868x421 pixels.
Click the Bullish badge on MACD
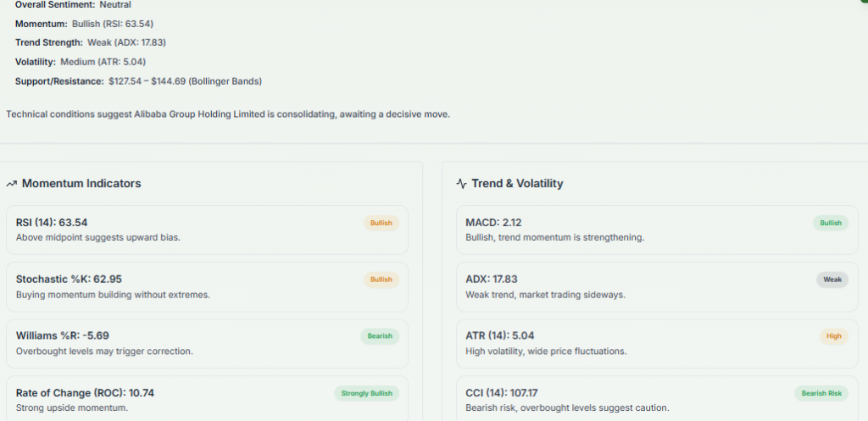[x=831, y=223]
